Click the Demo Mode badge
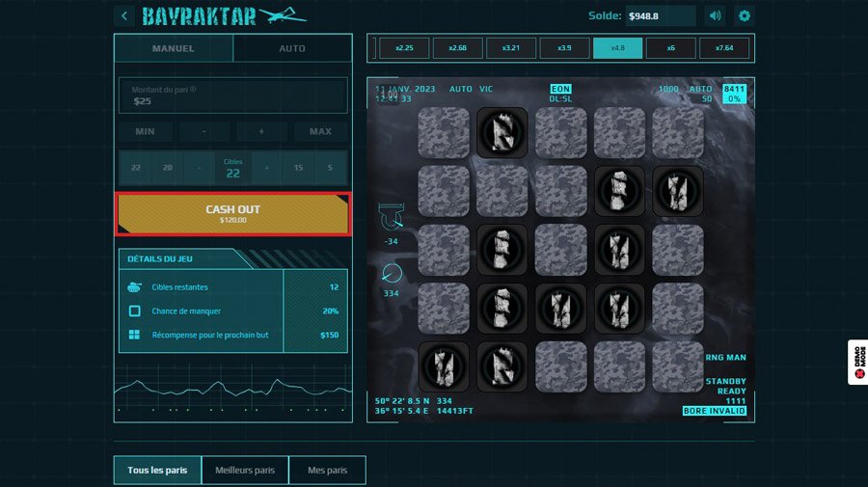This screenshot has width=868, height=487. [x=858, y=362]
